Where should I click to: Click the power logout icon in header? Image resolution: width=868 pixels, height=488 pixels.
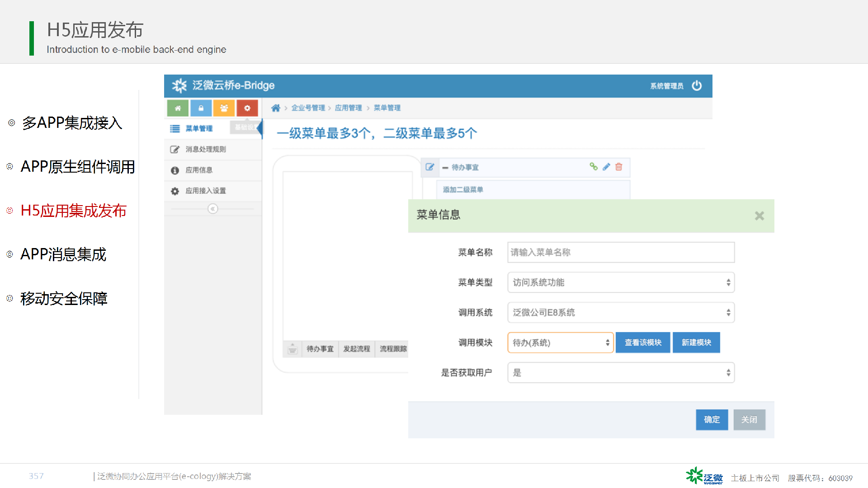697,85
